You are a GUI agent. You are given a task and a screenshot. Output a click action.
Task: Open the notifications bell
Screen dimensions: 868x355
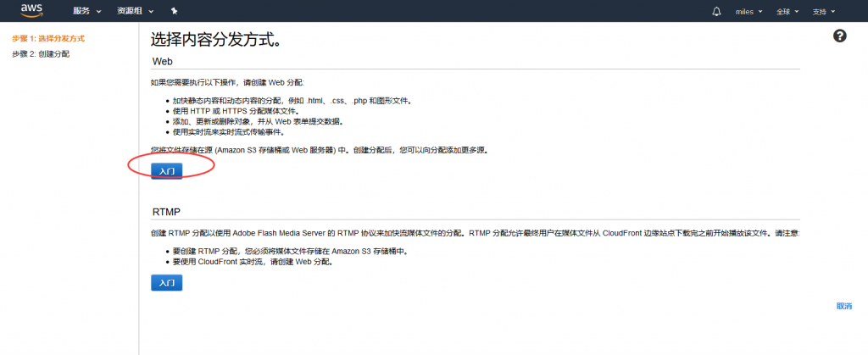(716, 11)
